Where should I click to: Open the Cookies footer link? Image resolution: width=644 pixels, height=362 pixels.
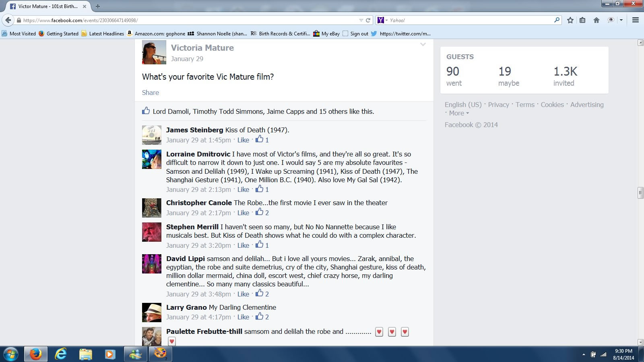(552, 105)
